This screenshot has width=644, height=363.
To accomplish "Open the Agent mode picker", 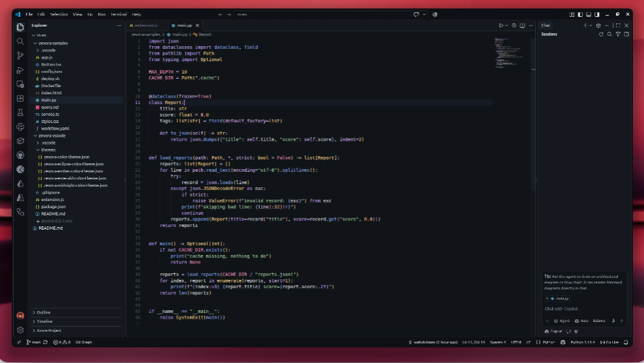I will [562, 321].
